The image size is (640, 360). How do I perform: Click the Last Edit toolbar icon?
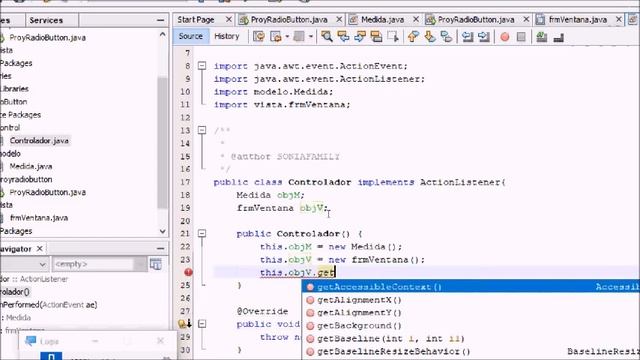click(259, 37)
